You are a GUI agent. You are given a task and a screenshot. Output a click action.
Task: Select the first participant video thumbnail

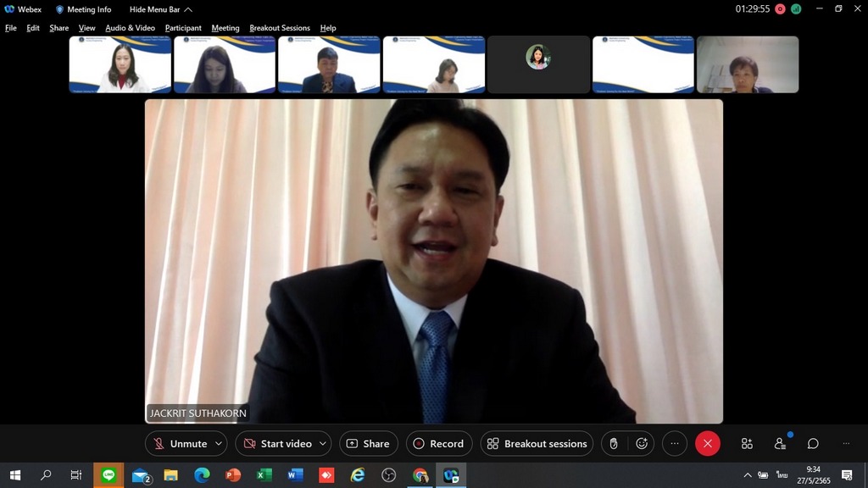(120, 64)
